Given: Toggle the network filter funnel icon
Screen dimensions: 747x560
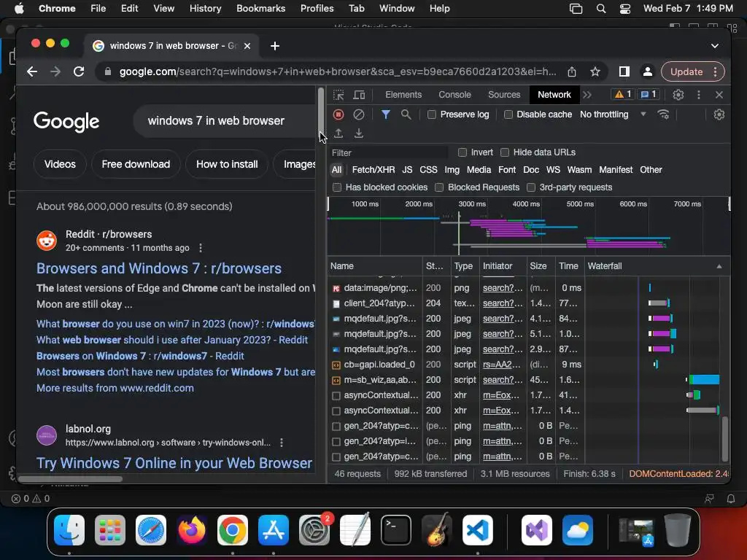Looking at the screenshot, I should pyautogui.click(x=386, y=114).
